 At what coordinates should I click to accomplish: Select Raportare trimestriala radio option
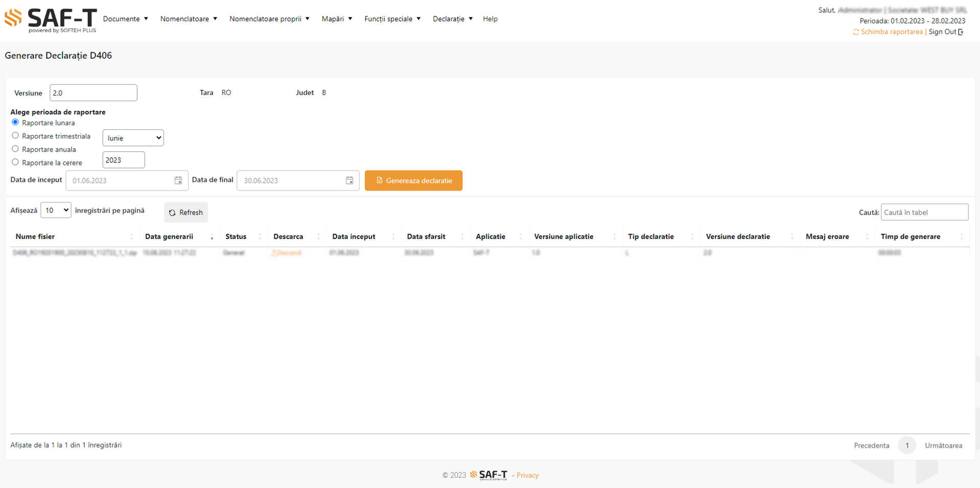[x=15, y=136]
